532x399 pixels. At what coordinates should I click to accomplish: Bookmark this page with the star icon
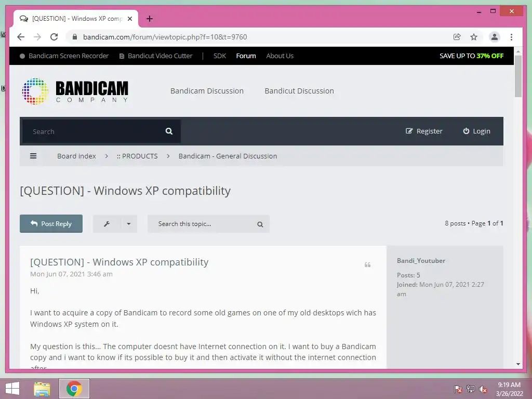(474, 37)
